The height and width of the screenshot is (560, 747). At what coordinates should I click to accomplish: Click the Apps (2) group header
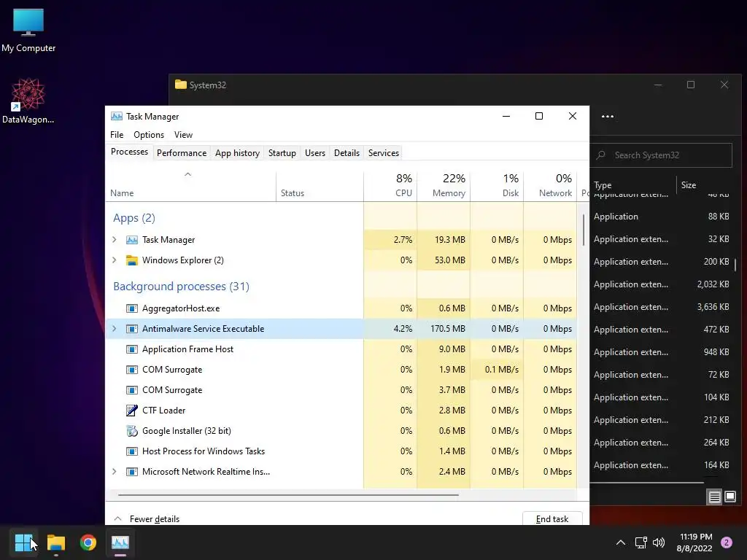coord(134,218)
